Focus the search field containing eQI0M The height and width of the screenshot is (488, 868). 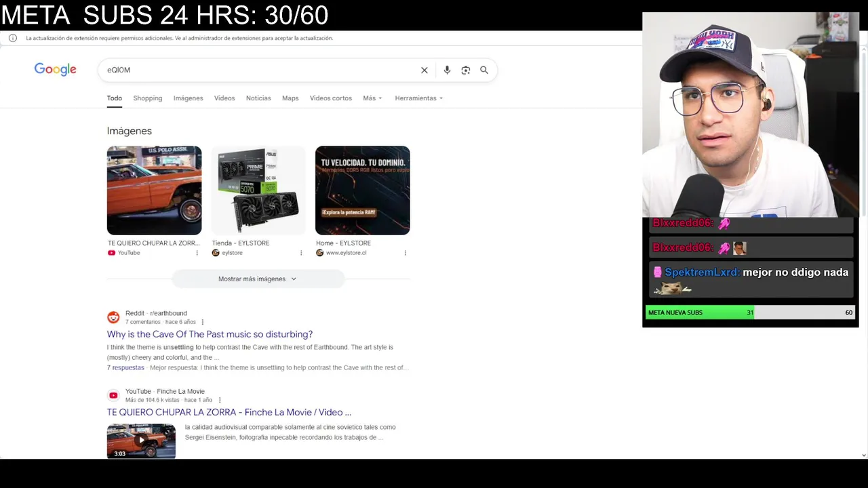tap(261, 70)
